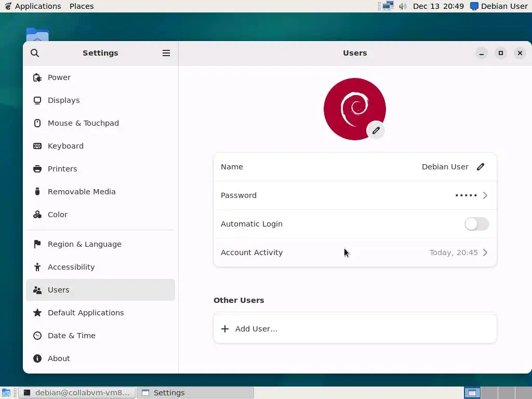This screenshot has width=532, height=399.
Task: Select Mouse & Touchpad in sidebar
Action: (100, 123)
